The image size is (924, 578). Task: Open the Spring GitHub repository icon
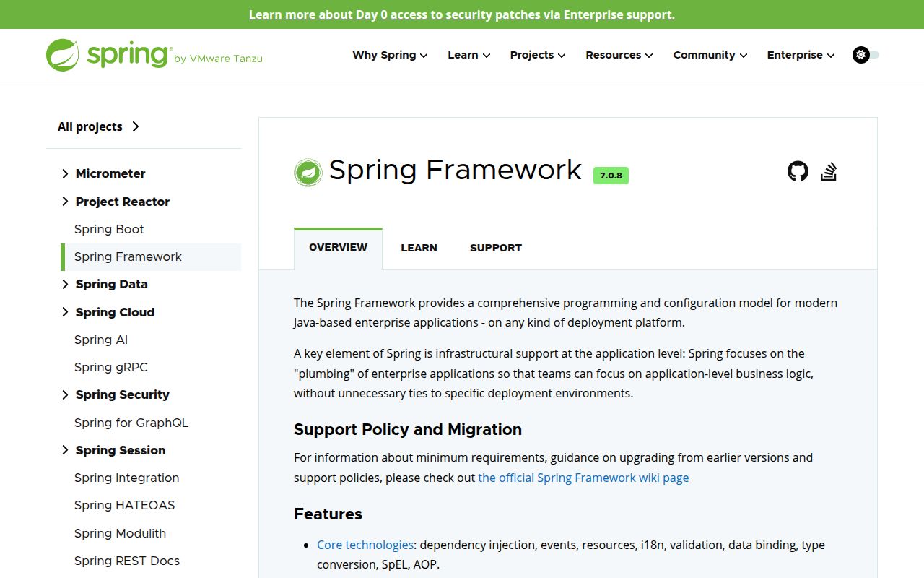coord(798,171)
